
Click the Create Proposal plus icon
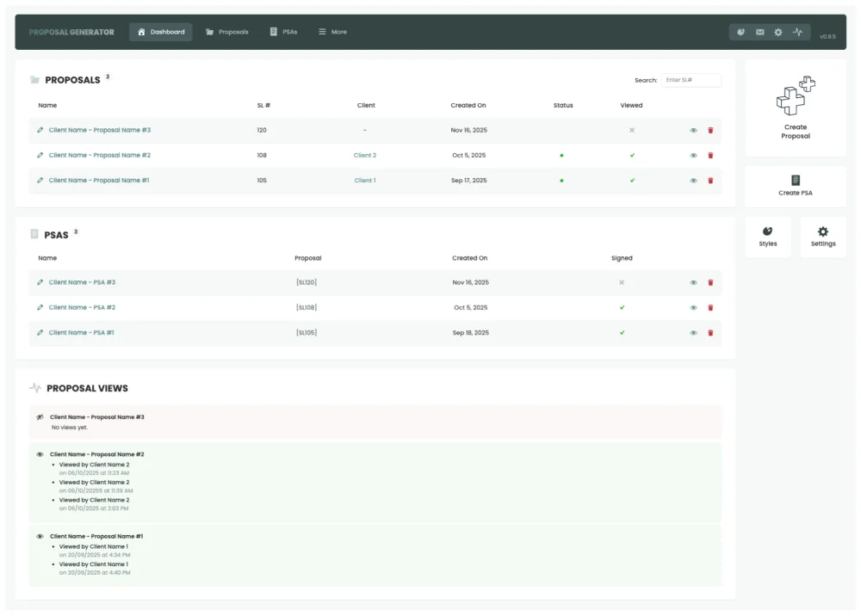795,97
